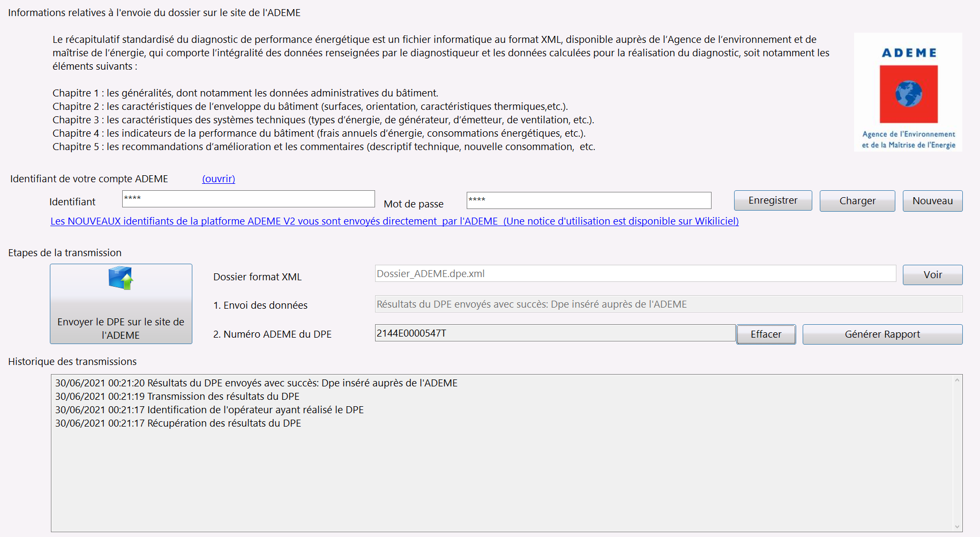The image size is (980, 537).
Task: Click the Enregistrer button
Action: (x=773, y=200)
